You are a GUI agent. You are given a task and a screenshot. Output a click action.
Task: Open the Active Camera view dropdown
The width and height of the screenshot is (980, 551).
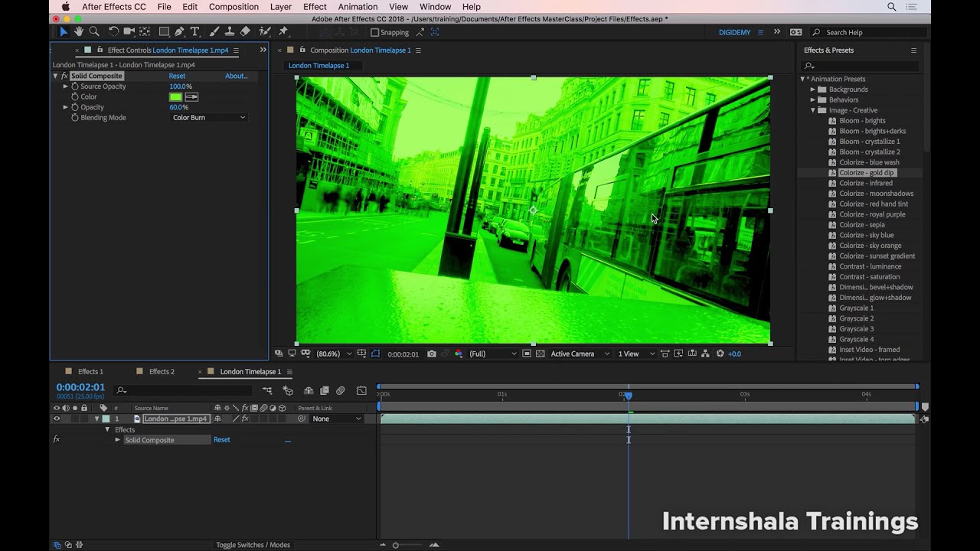[580, 354]
